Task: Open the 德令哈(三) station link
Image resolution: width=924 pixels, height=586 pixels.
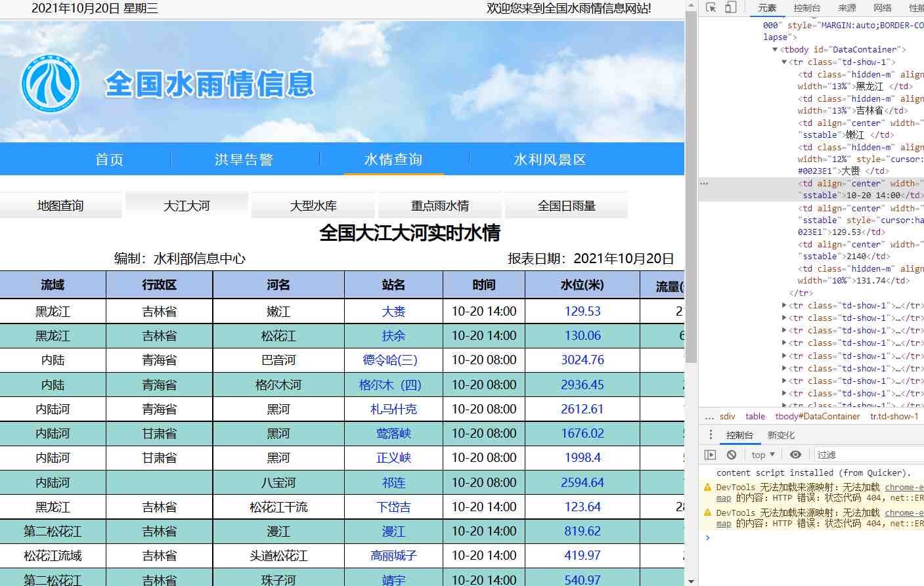Action: 390,360
